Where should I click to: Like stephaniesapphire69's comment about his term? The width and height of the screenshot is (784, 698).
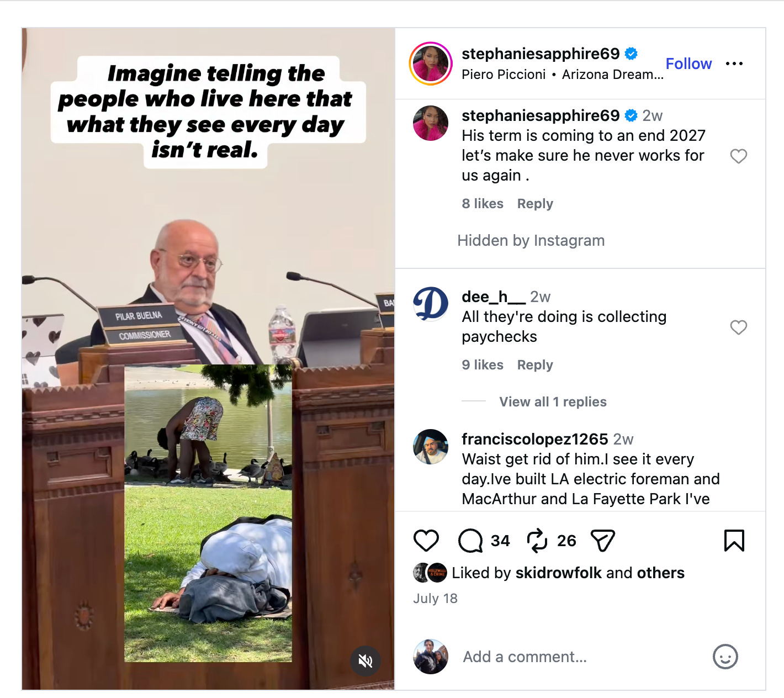coord(739,156)
